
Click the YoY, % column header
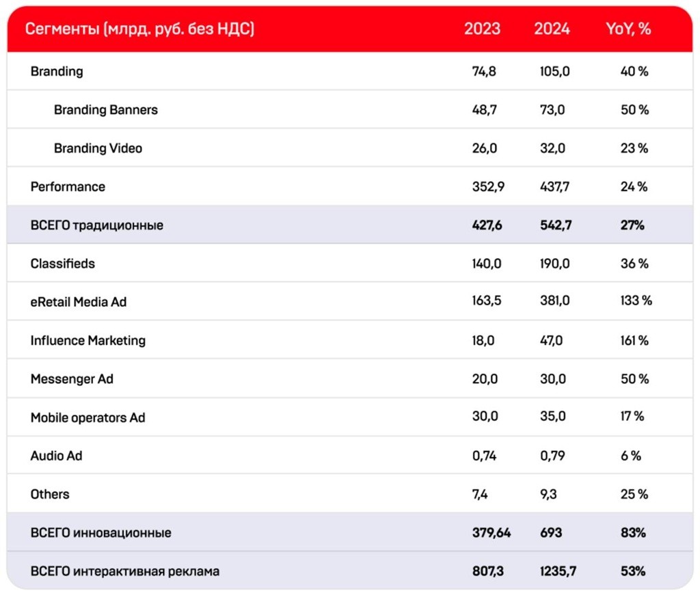(x=628, y=29)
